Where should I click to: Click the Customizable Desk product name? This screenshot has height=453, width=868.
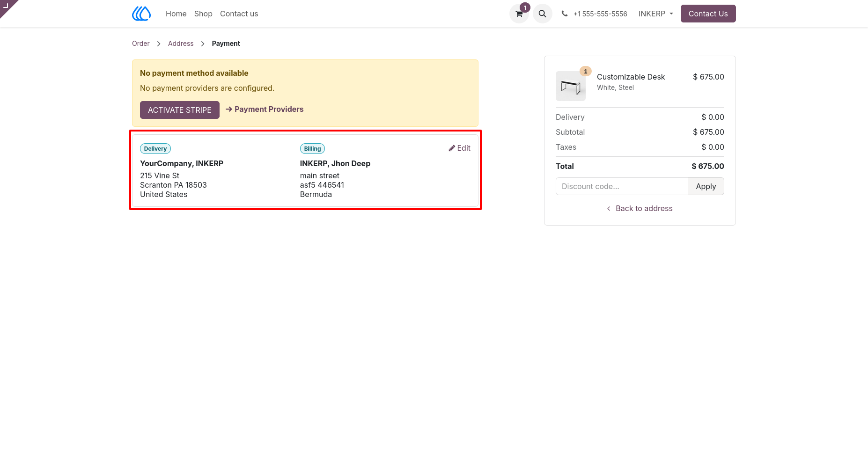[631, 77]
